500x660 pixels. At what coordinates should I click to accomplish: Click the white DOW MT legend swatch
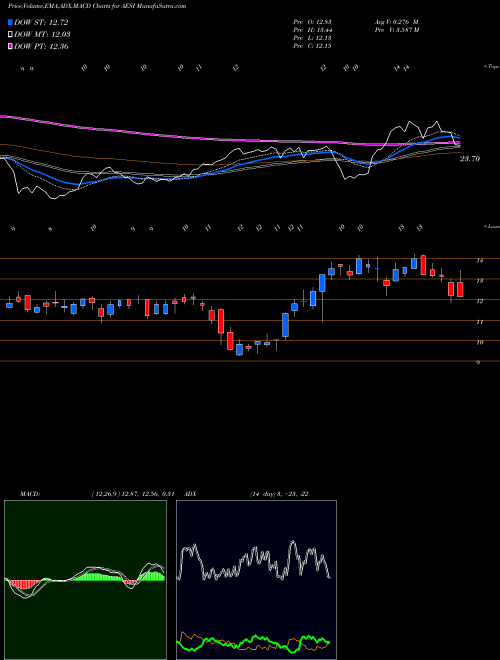(x=10, y=35)
